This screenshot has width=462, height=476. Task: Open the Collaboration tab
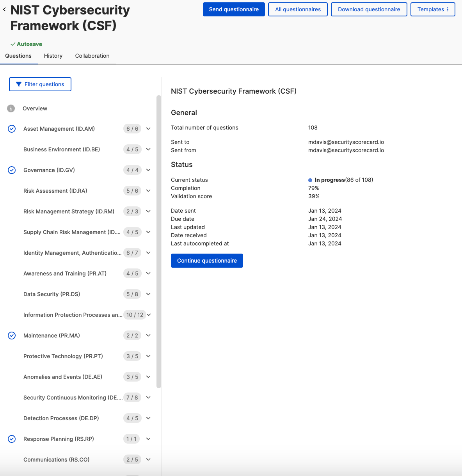(x=92, y=56)
